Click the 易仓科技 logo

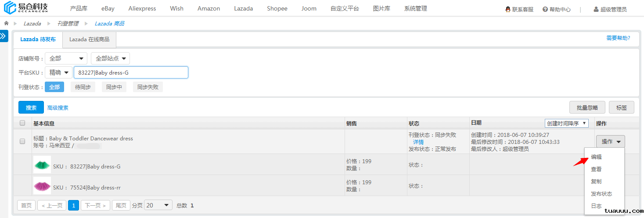(26, 8)
